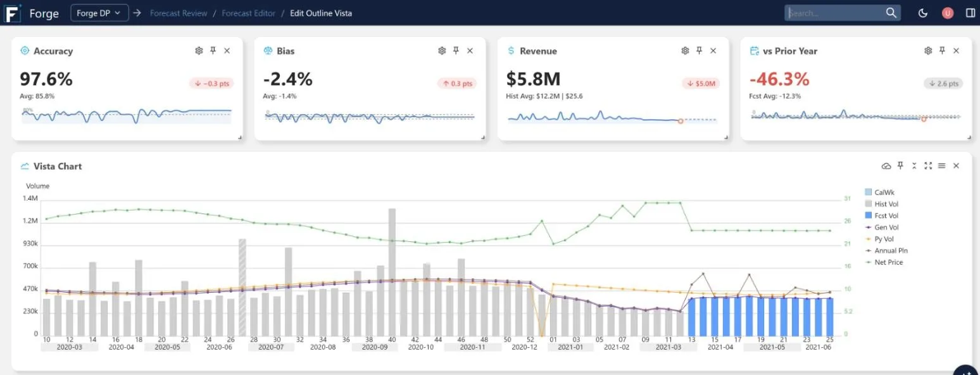Click the vs Prior Year 2.6 pts badge
Viewport: 980px width, 375px height.
coord(943,84)
